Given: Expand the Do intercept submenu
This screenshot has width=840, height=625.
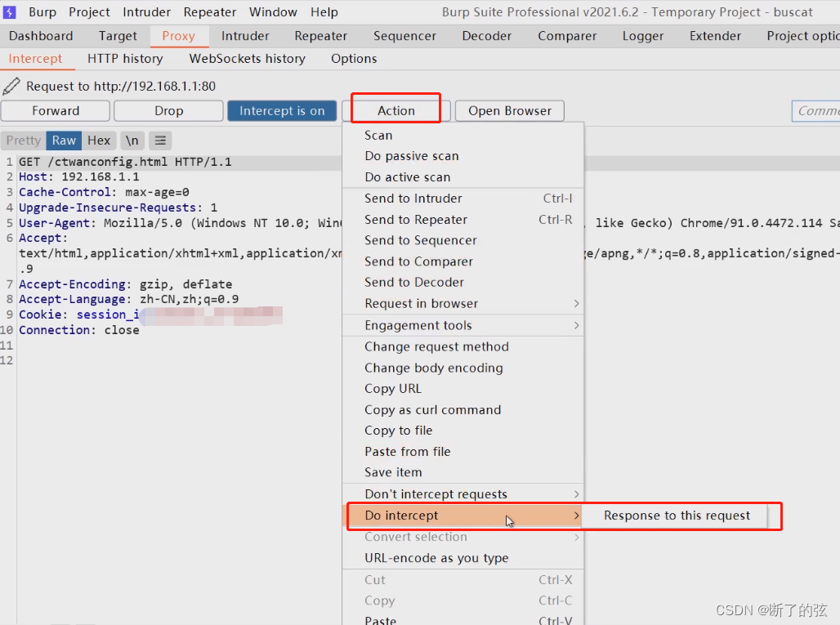Looking at the screenshot, I should point(462,516).
